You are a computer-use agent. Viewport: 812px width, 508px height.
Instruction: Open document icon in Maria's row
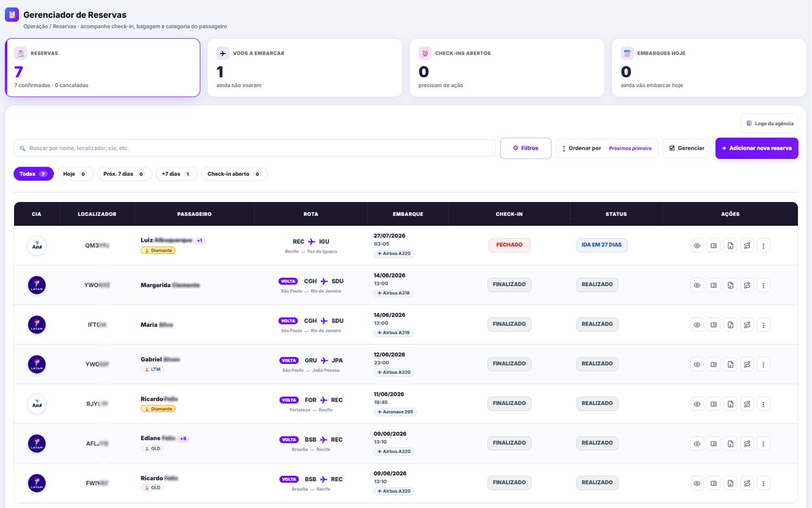pos(730,324)
